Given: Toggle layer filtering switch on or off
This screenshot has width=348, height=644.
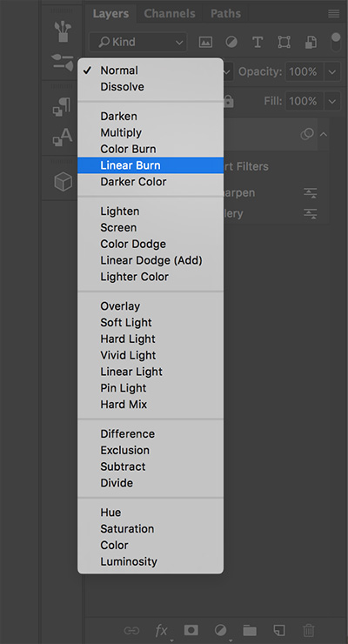Looking at the screenshot, I should (x=336, y=42).
